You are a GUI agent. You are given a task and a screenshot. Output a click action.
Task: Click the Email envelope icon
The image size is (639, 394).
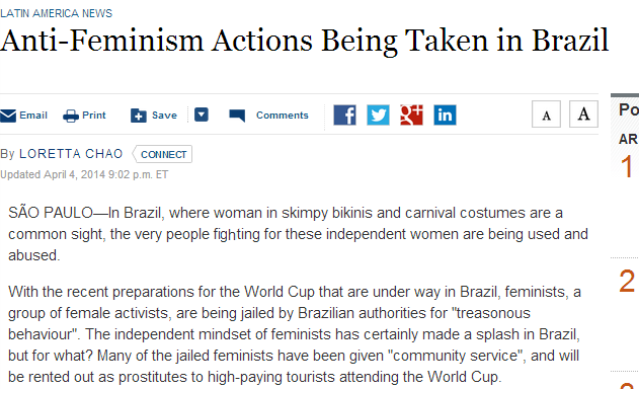point(8,116)
